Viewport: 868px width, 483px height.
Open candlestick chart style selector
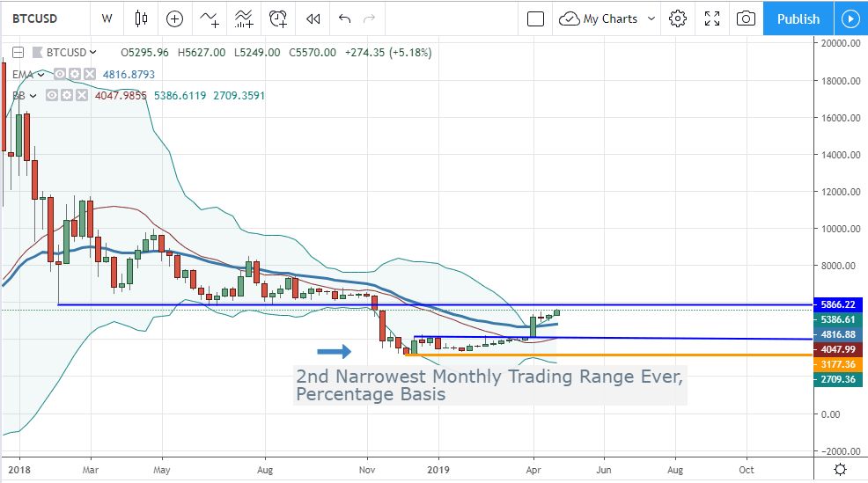point(141,18)
